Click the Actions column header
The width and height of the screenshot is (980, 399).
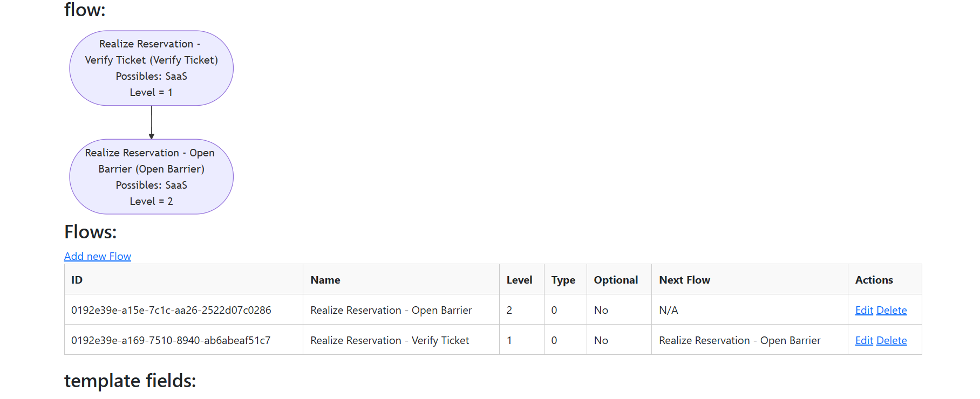[x=874, y=280]
